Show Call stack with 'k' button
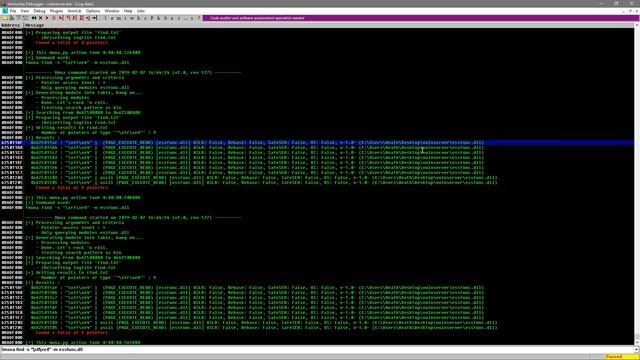The width and height of the screenshot is (640, 360). click(158, 18)
